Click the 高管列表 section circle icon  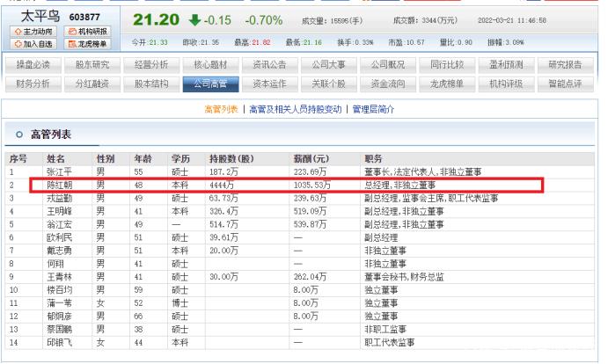pos(19,135)
